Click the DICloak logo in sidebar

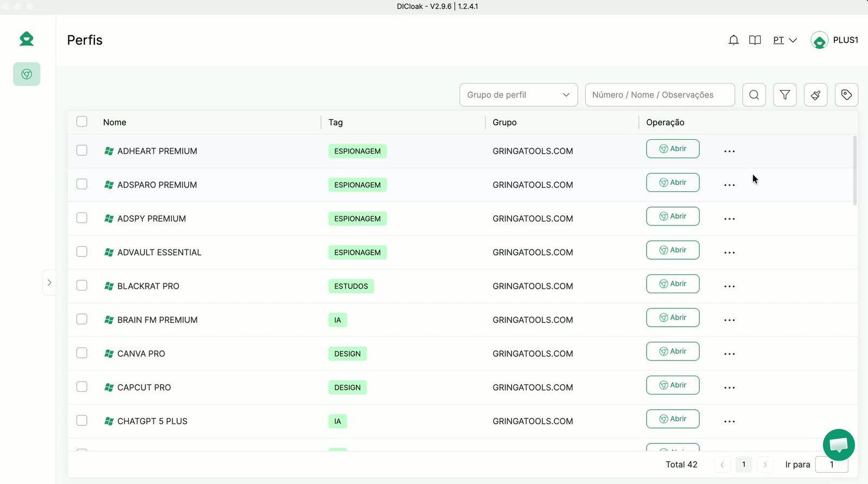pos(27,39)
